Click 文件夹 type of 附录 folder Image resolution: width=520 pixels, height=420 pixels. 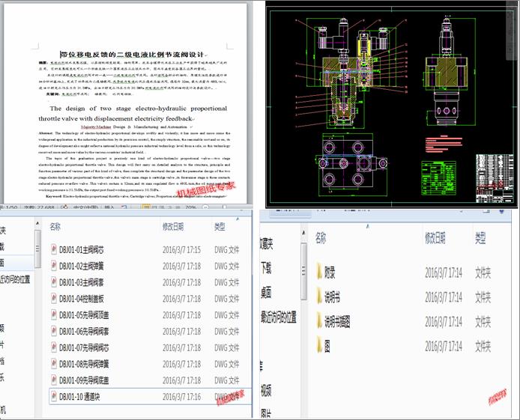click(483, 273)
